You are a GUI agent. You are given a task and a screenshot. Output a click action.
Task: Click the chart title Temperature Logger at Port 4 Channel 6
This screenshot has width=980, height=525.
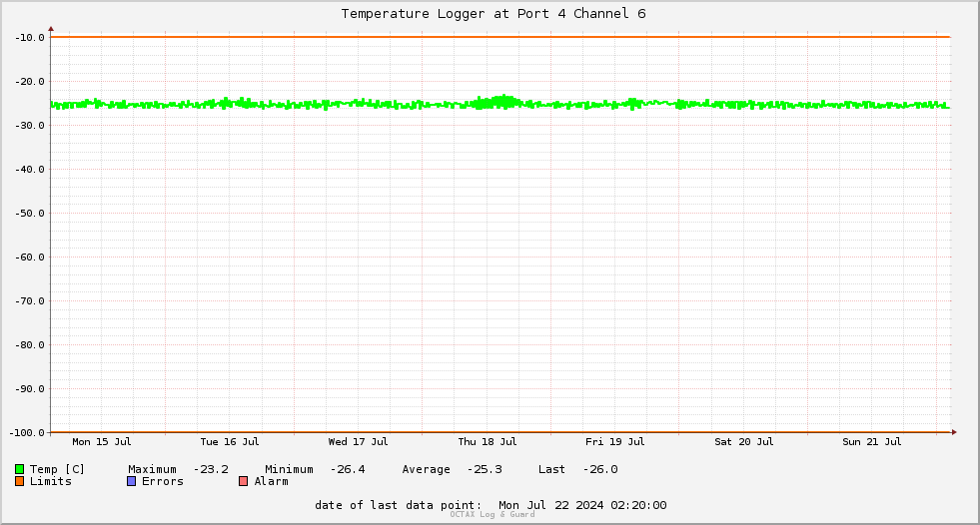(493, 14)
